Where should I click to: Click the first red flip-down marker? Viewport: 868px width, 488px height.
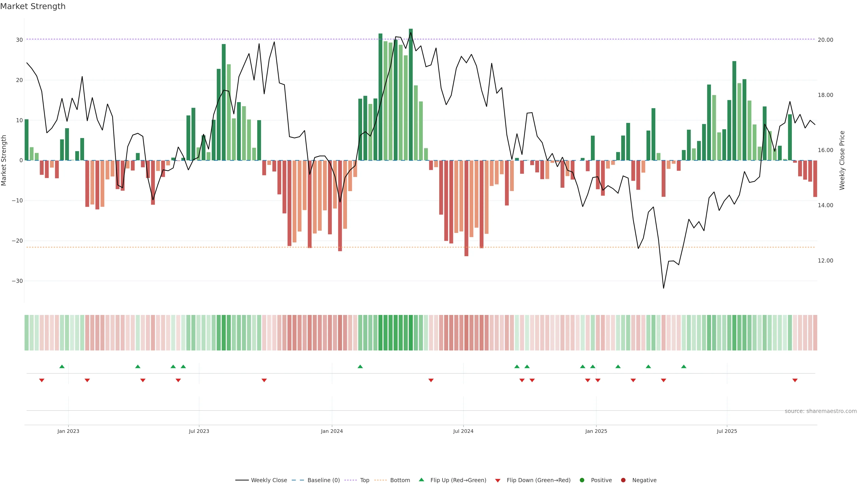pyautogui.click(x=42, y=380)
